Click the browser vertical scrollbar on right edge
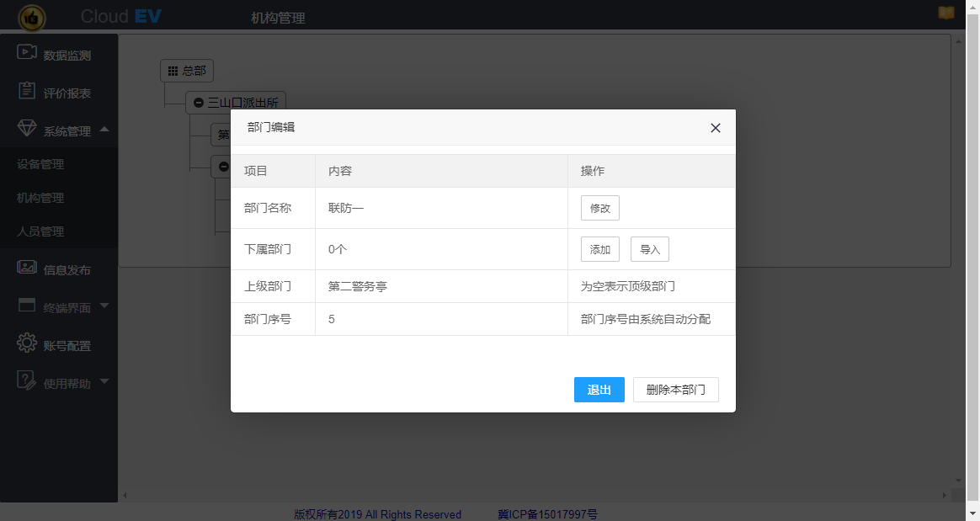Screen dimensions: 980x521 click(x=973, y=256)
